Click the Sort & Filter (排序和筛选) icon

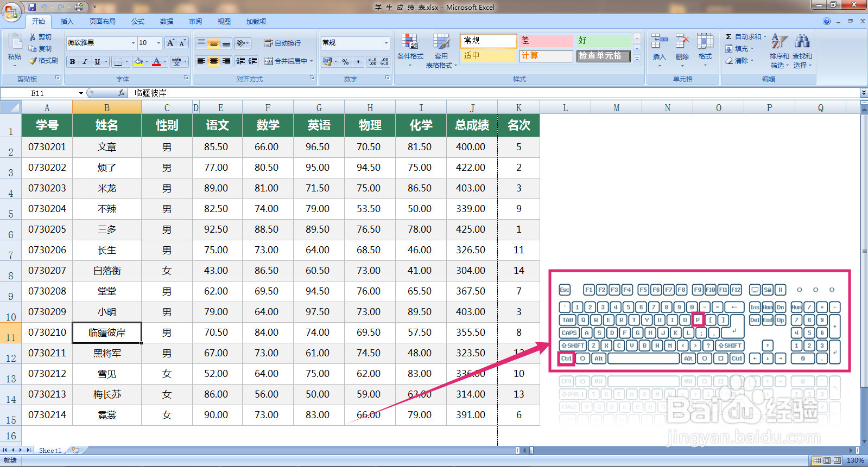(x=779, y=42)
